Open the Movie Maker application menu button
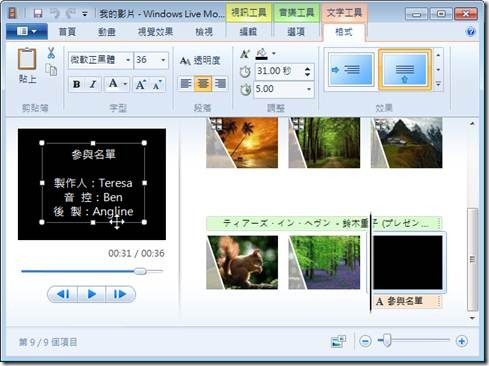This screenshot has height=366, width=489. tap(27, 32)
